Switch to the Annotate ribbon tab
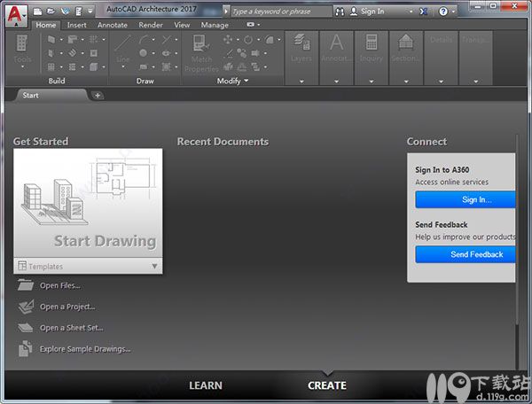Viewport: 532px width, 404px height. [x=113, y=25]
